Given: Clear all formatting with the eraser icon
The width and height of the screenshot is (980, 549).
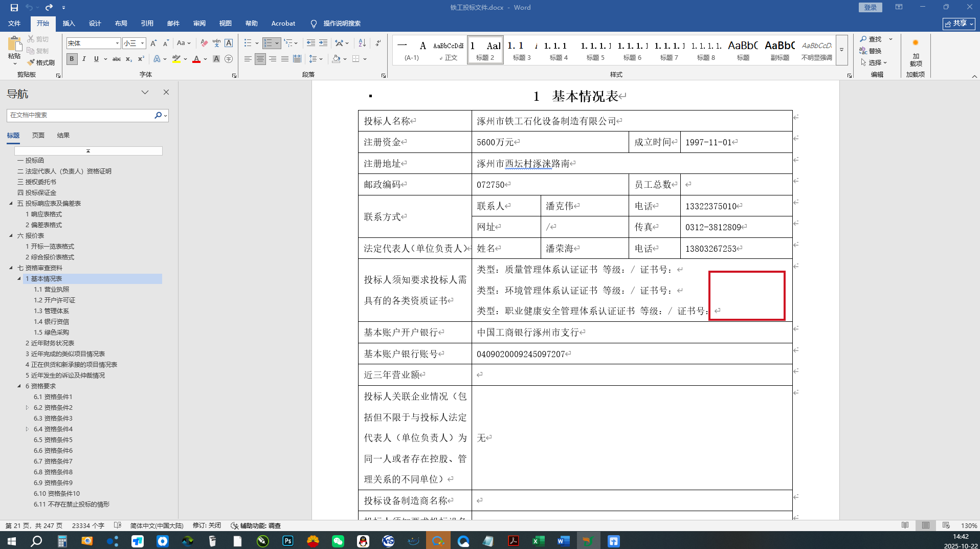Looking at the screenshot, I should [204, 43].
